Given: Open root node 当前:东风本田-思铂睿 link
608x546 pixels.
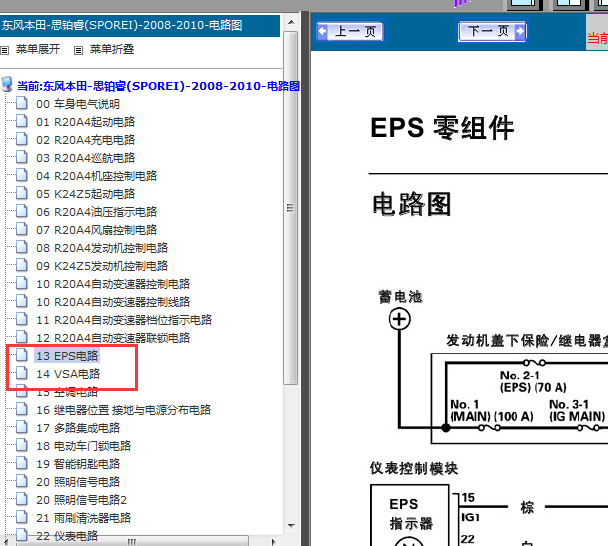Looking at the screenshot, I should point(159,86).
